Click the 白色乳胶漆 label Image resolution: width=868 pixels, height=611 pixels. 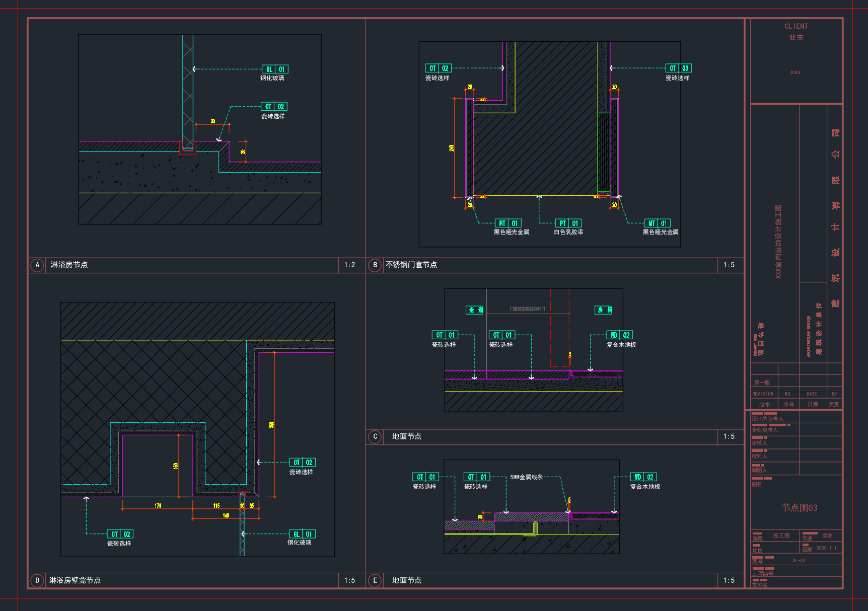point(568,232)
